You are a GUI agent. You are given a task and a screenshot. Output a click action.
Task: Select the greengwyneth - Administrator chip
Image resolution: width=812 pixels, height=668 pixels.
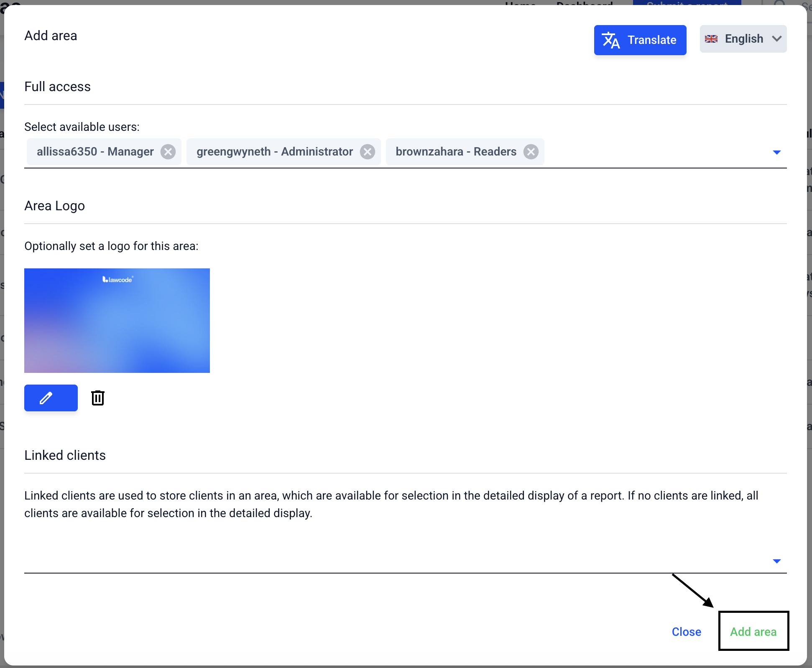275,152
